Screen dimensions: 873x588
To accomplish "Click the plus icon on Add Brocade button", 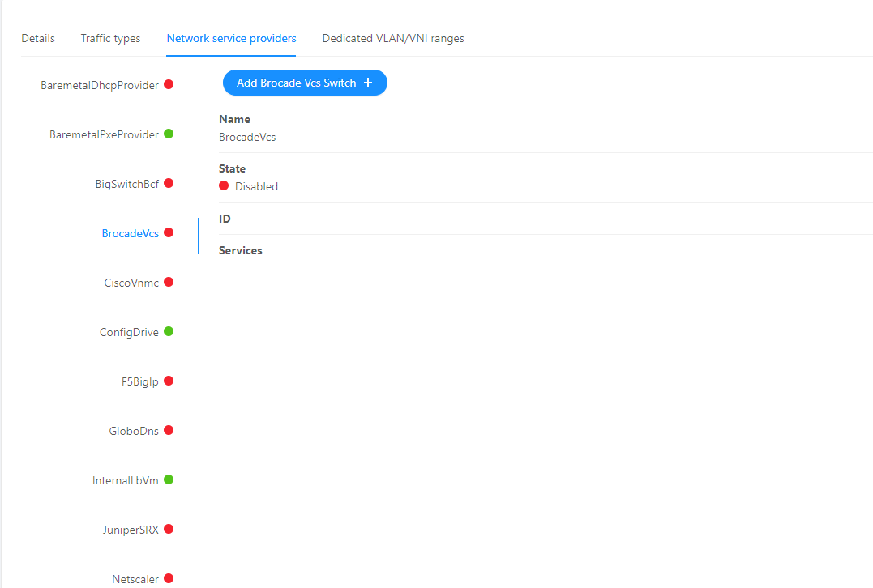I will pos(368,83).
